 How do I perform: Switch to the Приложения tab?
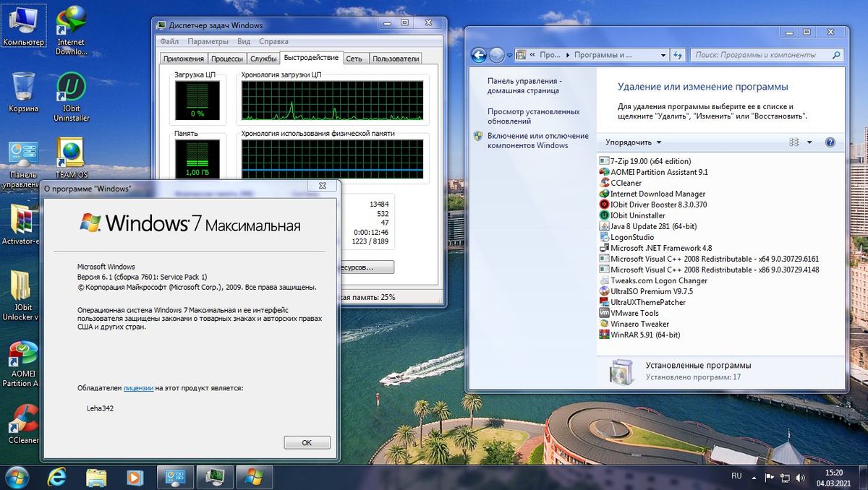(184, 59)
